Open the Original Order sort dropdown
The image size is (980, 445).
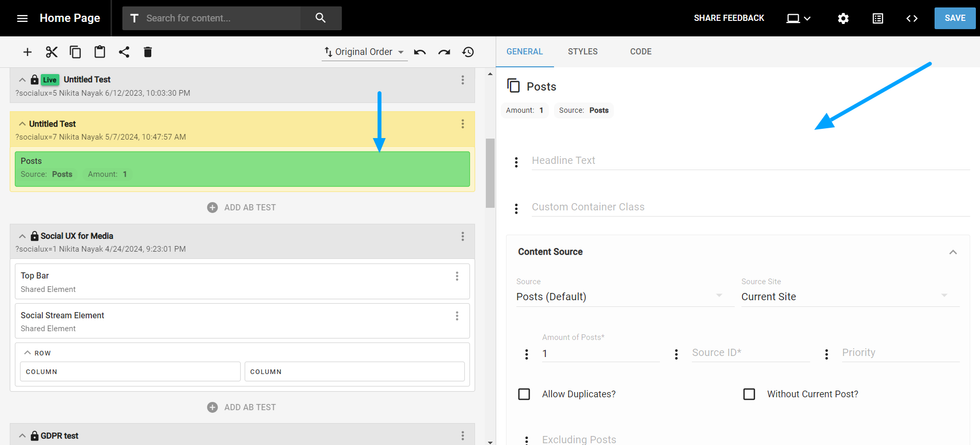point(364,52)
